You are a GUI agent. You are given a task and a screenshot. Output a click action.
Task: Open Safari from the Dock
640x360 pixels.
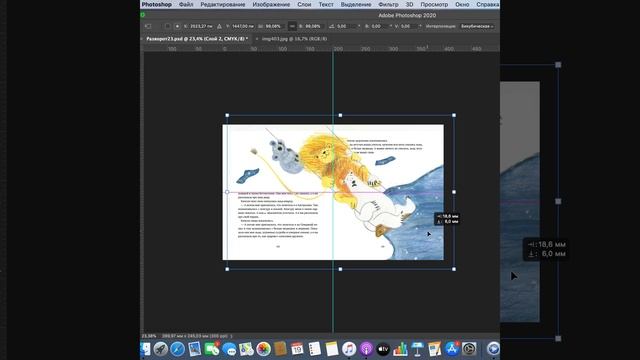pyautogui.click(x=178, y=349)
